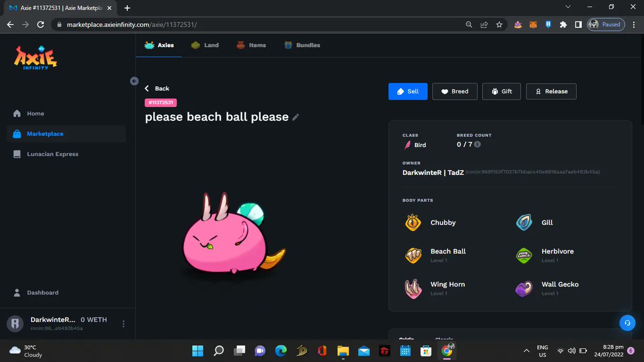Open the Home sidebar item
This screenshot has width=644, height=362.
click(35, 114)
